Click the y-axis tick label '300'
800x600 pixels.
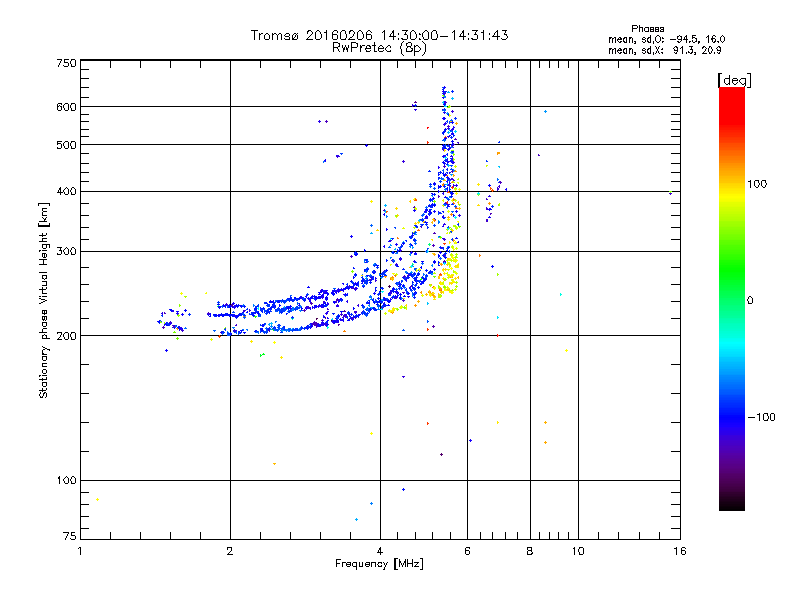pyautogui.click(x=66, y=252)
